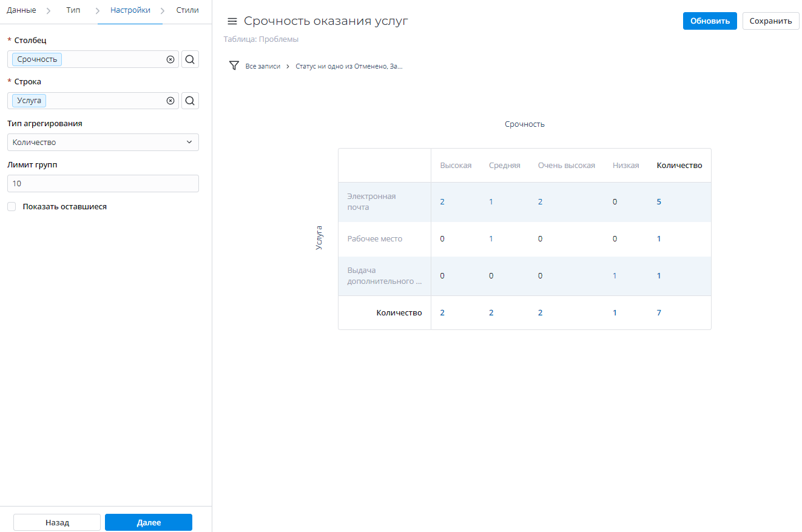Click the Лимит групп input field
The width and height of the screenshot is (802, 532).
(x=103, y=183)
